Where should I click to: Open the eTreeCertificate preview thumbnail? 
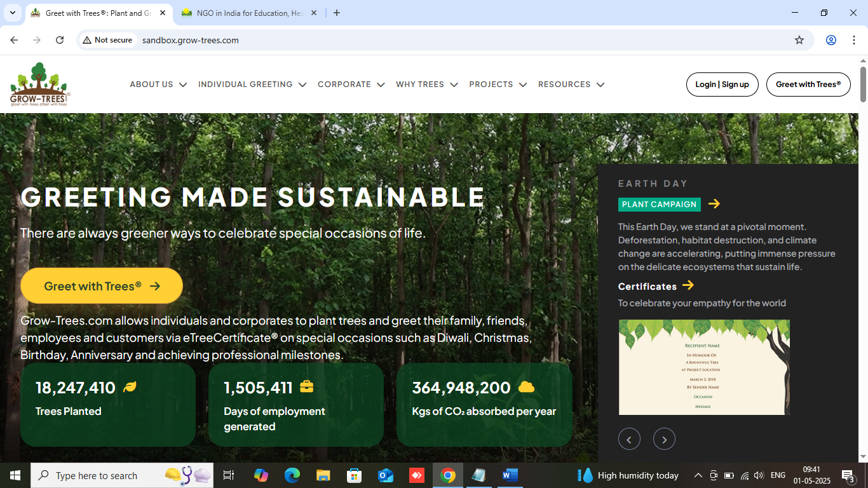pyautogui.click(x=704, y=367)
